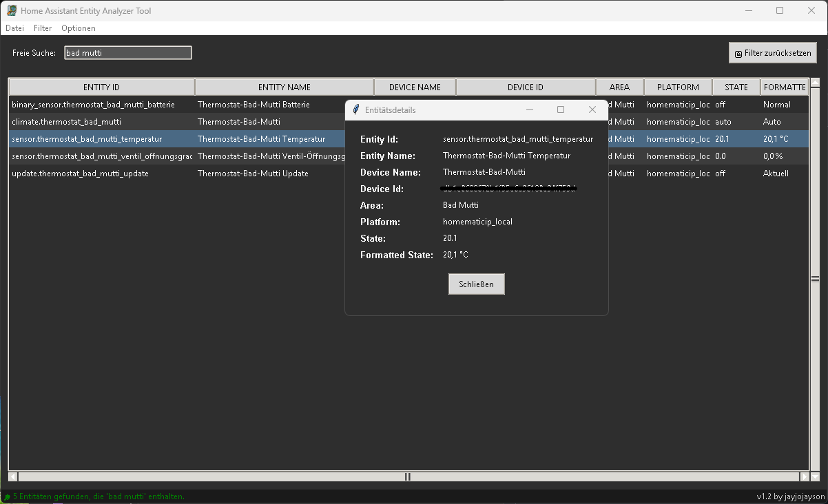Click the 'Aktuell' formatted state cell
The image size is (828, 504).
coord(776,174)
